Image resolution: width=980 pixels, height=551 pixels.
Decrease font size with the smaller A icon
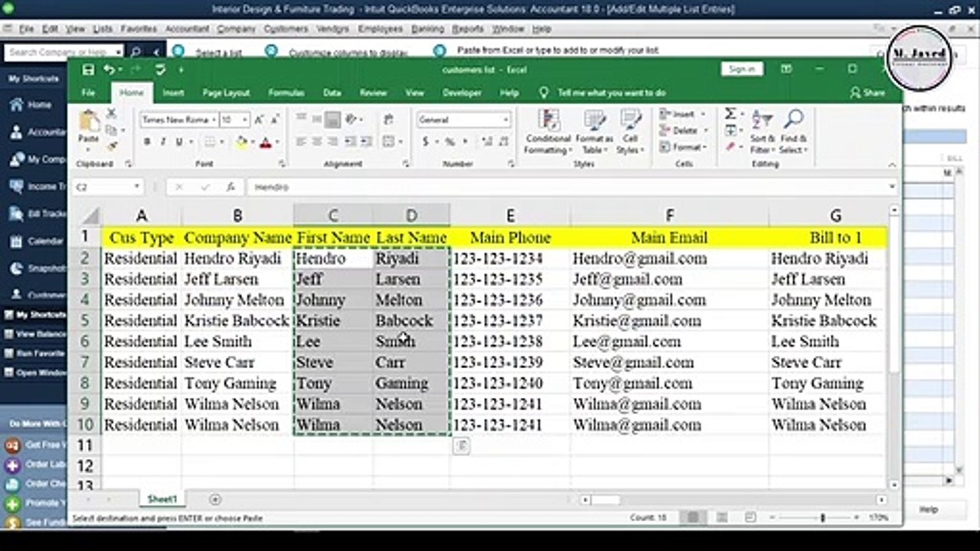(275, 120)
